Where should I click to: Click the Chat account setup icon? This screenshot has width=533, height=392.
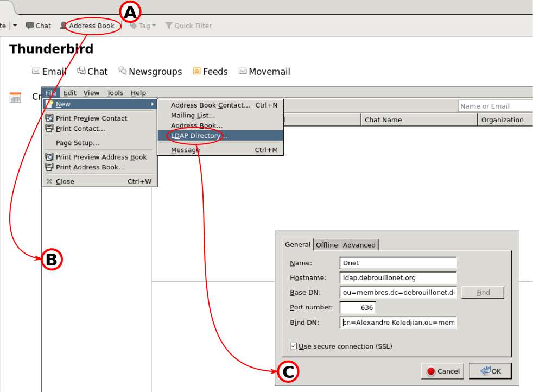(x=81, y=71)
